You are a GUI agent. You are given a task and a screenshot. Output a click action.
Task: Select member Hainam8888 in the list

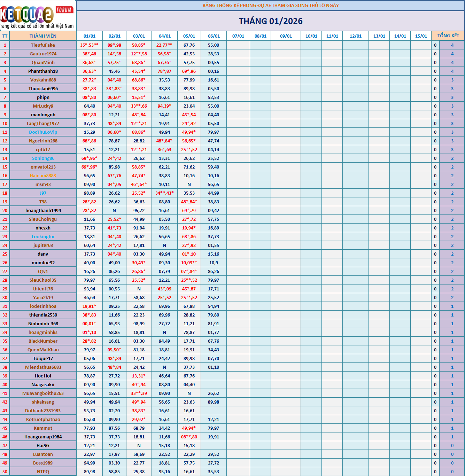43,175
